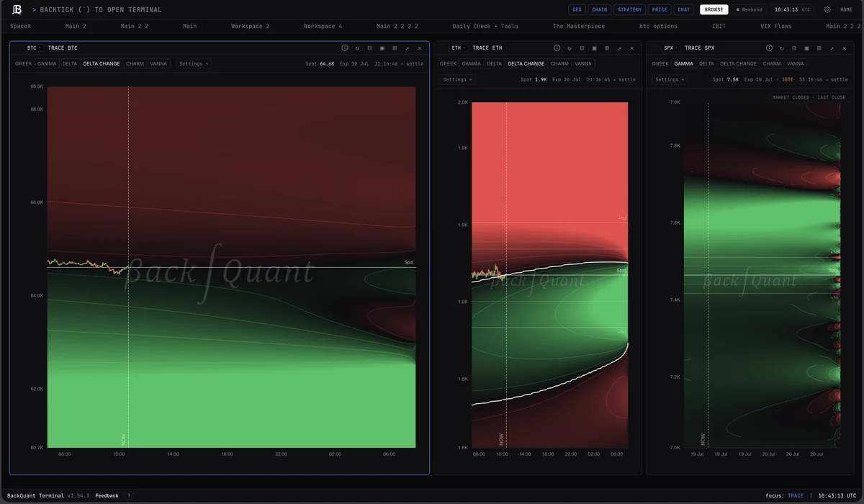Expand Settings in SPX panel
This screenshot has height=504, width=864.
(669, 79)
